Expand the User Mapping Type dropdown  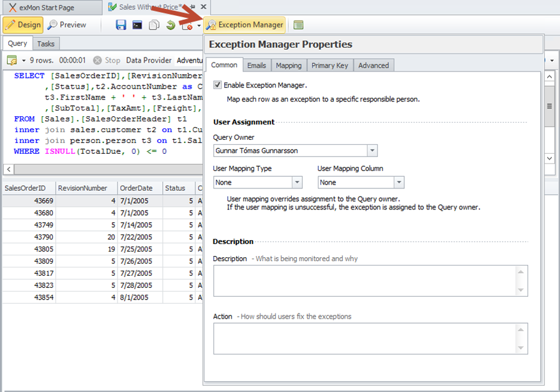click(x=297, y=183)
